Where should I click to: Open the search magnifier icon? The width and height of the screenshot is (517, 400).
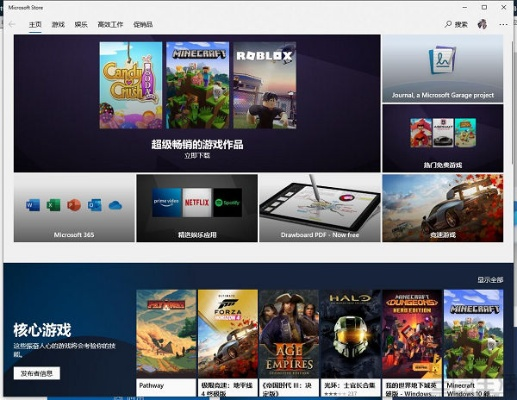point(448,24)
